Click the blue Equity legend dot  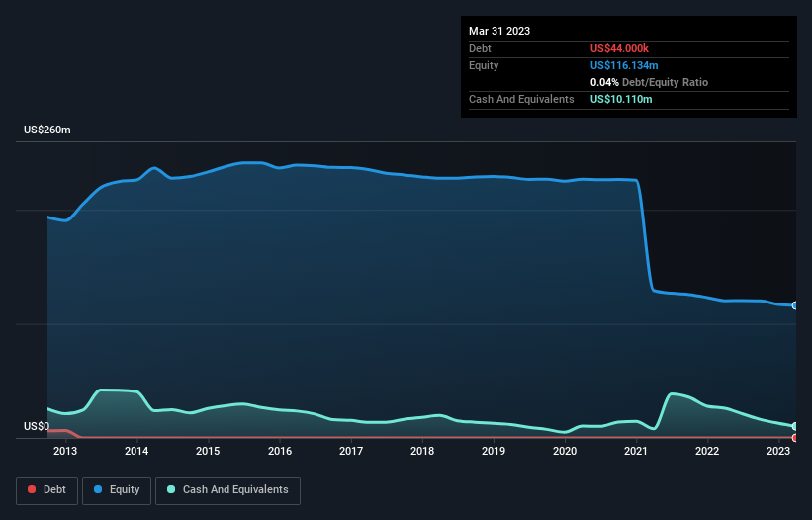pyautogui.click(x=98, y=489)
